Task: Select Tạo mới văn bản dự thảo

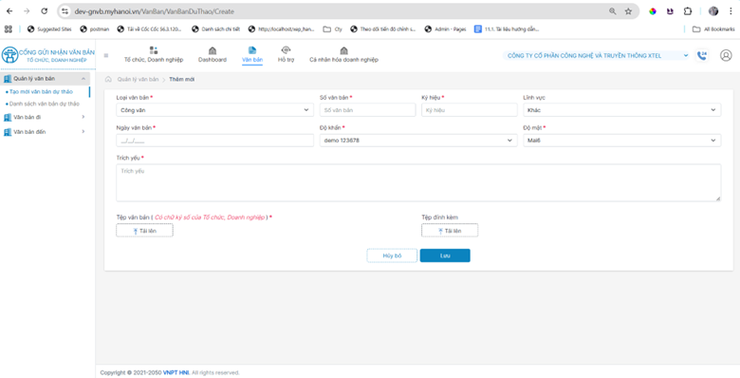Action: (42, 92)
